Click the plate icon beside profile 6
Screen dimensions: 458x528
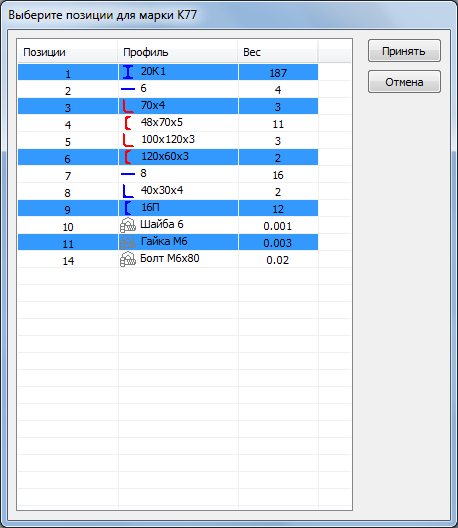(x=128, y=89)
